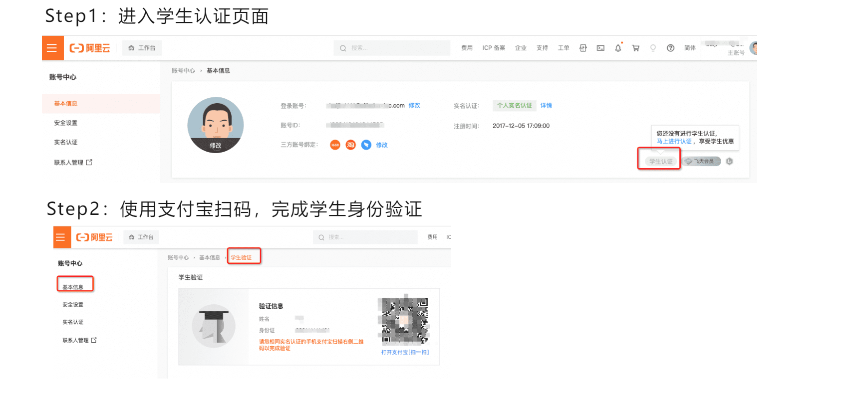Viewport: 868px width, 400px height.
Task: Click 修改 next to the login account email
Action: point(414,106)
